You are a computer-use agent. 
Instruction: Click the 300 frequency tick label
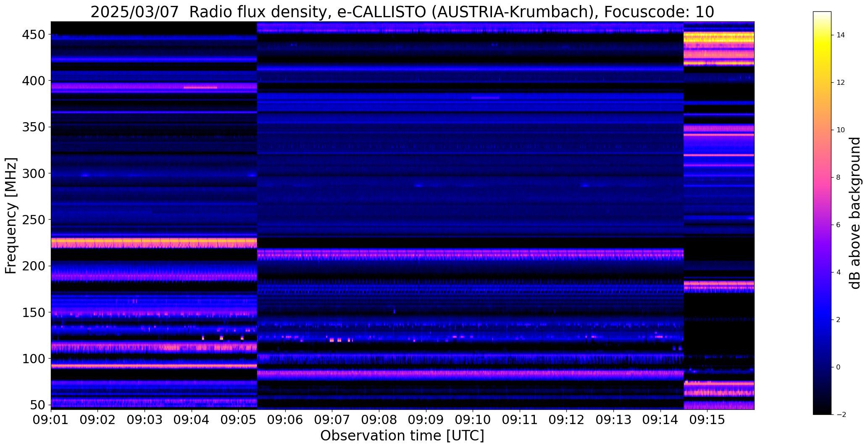[x=33, y=173]
